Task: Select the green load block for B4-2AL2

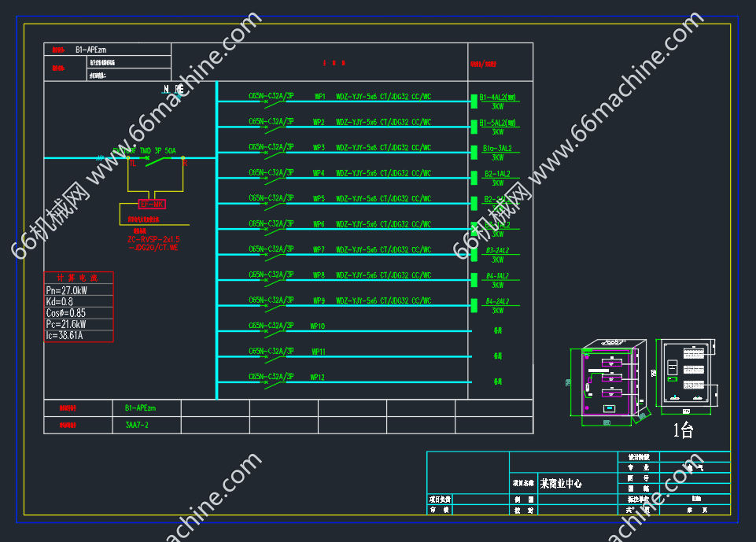Action: pos(474,305)
